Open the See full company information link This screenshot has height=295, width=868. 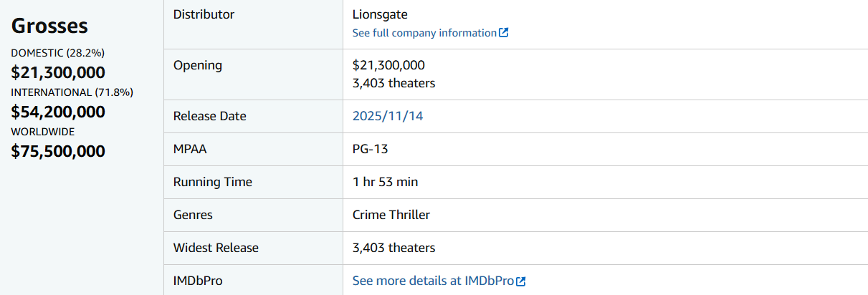424,33
